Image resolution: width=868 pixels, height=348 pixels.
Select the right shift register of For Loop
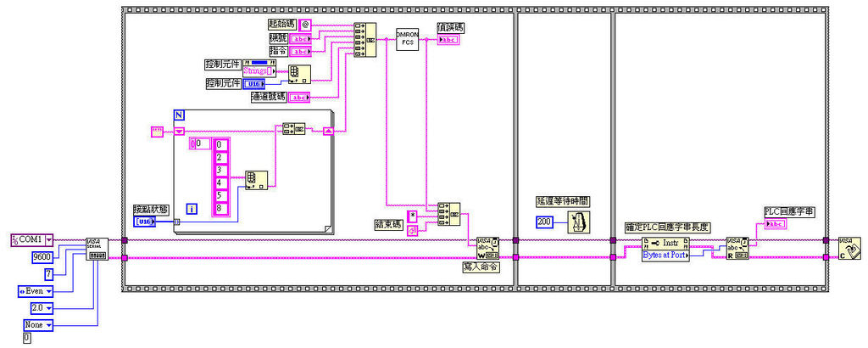[x=328, y=132]
